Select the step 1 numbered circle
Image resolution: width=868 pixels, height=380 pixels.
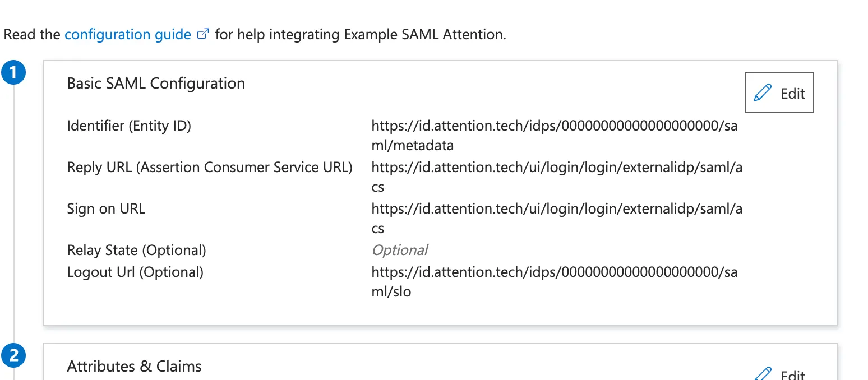pos(14,72)
